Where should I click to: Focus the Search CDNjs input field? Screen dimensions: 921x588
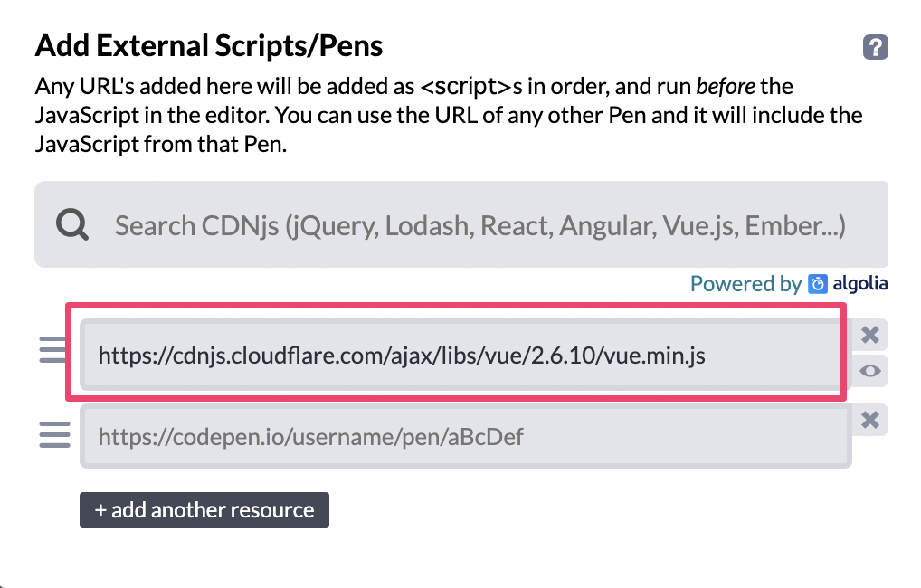click(x=479, y=225)
